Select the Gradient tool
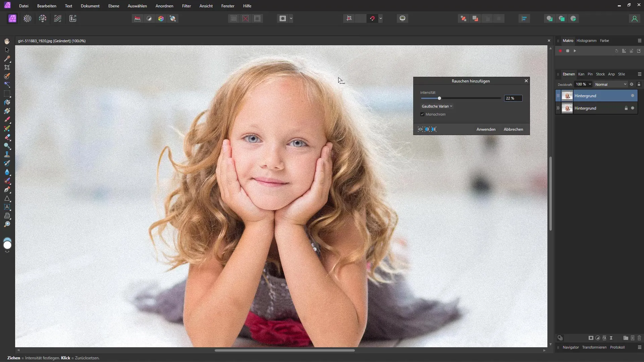 click(7, 111)
